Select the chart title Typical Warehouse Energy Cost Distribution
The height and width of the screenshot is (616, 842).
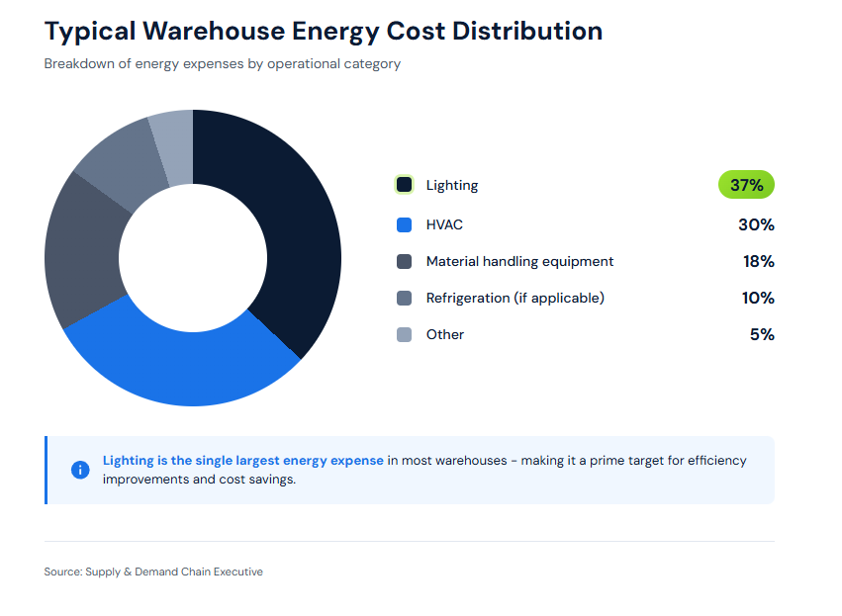coord(323,31)
